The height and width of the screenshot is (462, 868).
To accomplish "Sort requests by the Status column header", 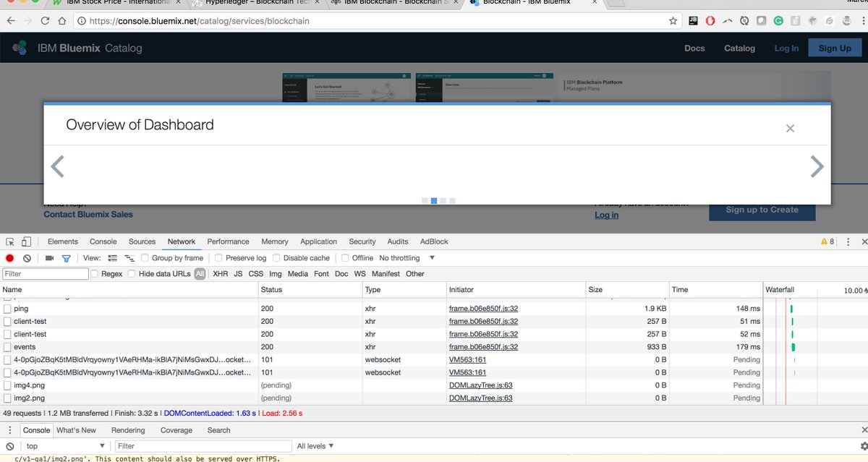I will [310, 289].
